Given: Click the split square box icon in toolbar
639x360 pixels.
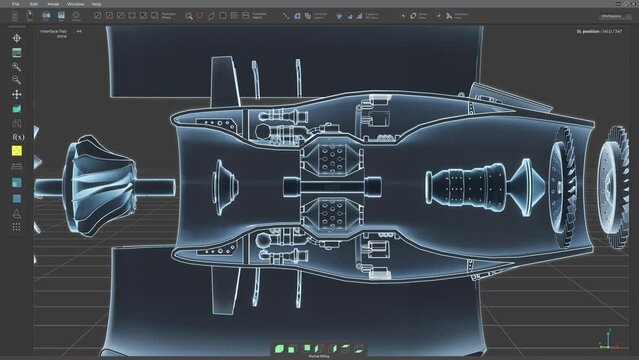Looking at the screenshot, I should tap(245, 15).
